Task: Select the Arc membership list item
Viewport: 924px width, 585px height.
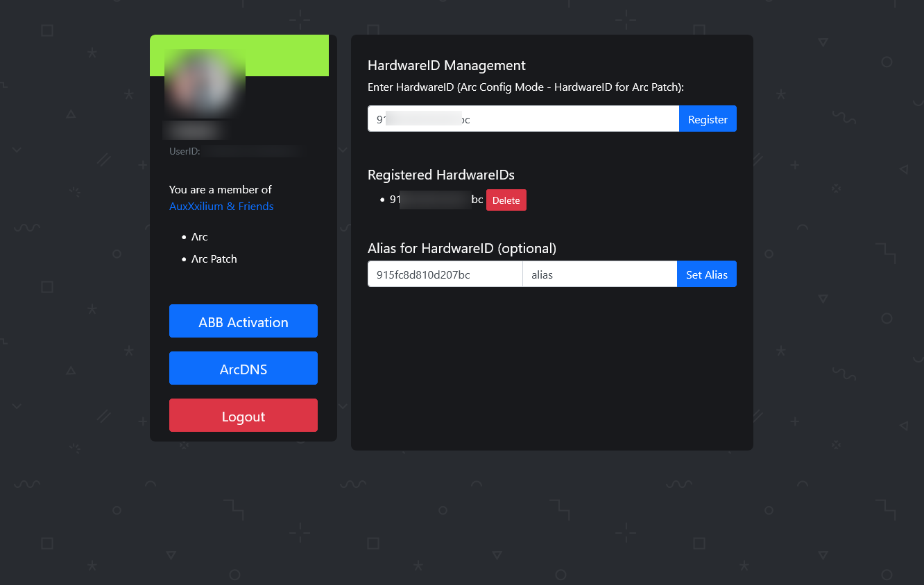Action: (200, 237)
